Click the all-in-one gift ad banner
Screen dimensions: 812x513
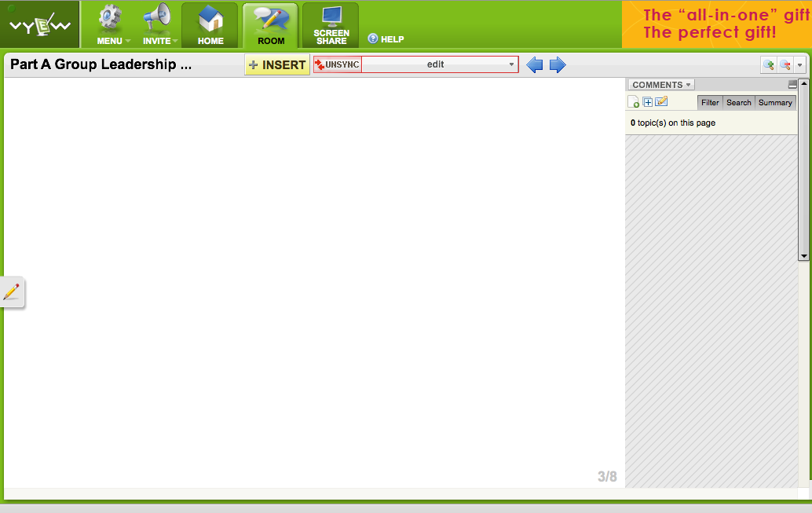coord(717,24)
